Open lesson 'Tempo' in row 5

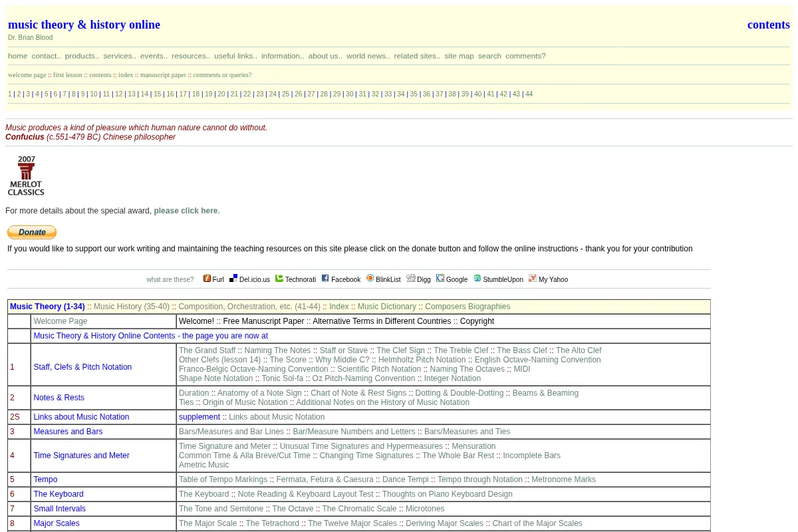45,479
